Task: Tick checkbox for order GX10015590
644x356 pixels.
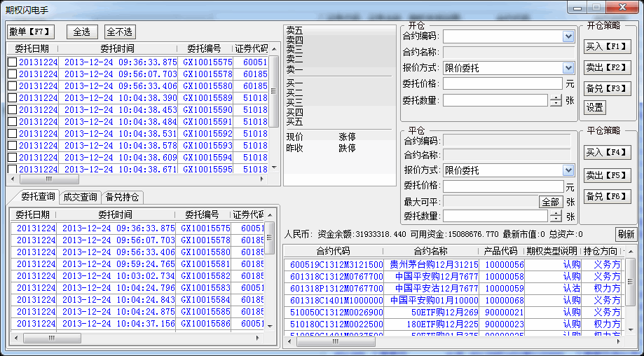Action: (x=13, y=110)
